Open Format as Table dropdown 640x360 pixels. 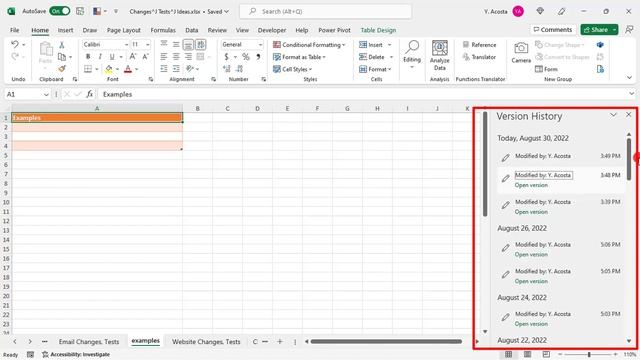[299, 57]
